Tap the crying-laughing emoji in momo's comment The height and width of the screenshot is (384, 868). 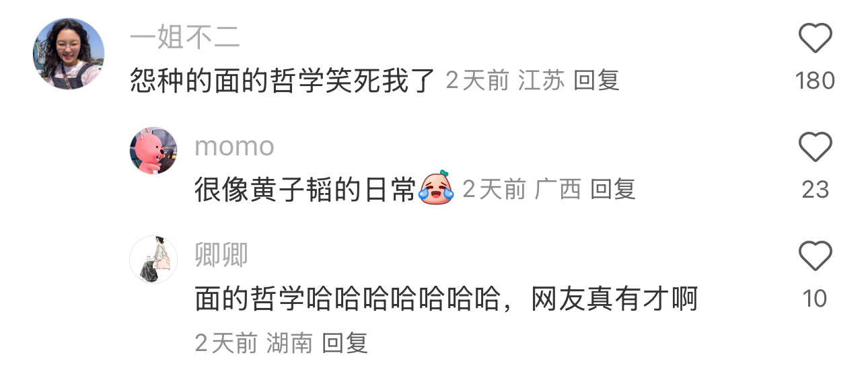tap(436, 188)
